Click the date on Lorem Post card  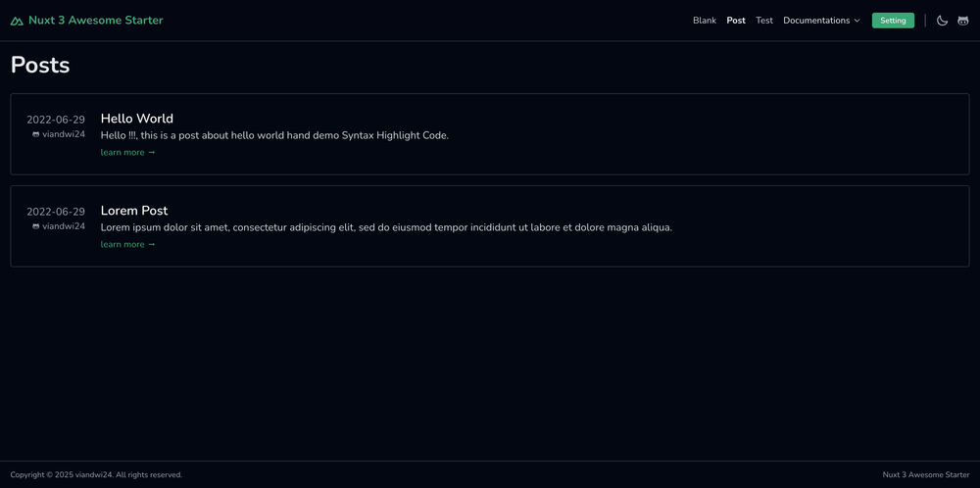(x=56, y=212)
